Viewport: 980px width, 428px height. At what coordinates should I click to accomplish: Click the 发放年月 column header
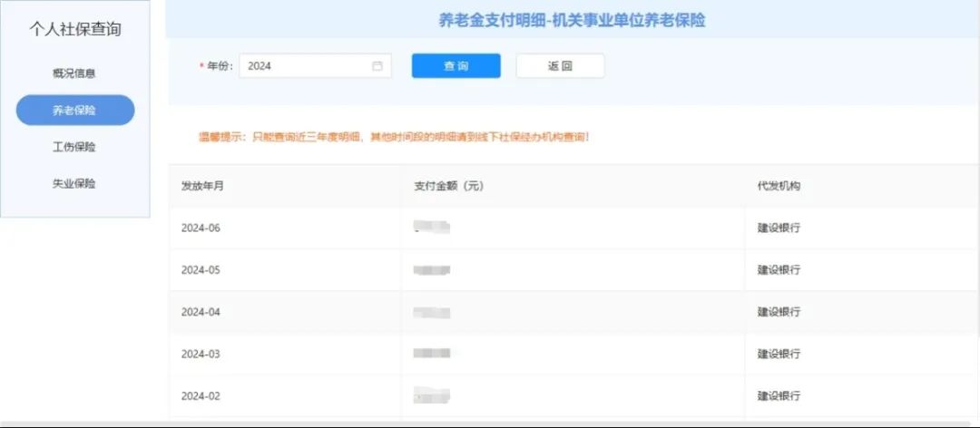pos(203,186)
